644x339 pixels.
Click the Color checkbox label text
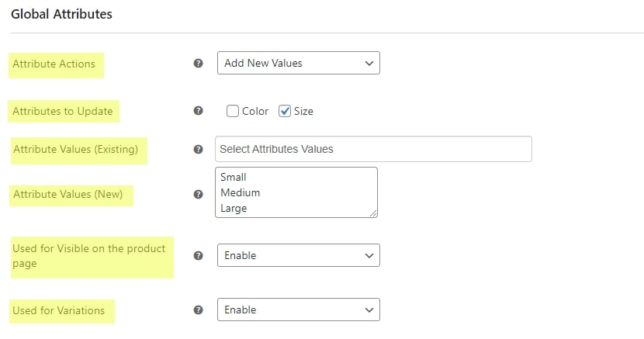click(x=255, y=111)
